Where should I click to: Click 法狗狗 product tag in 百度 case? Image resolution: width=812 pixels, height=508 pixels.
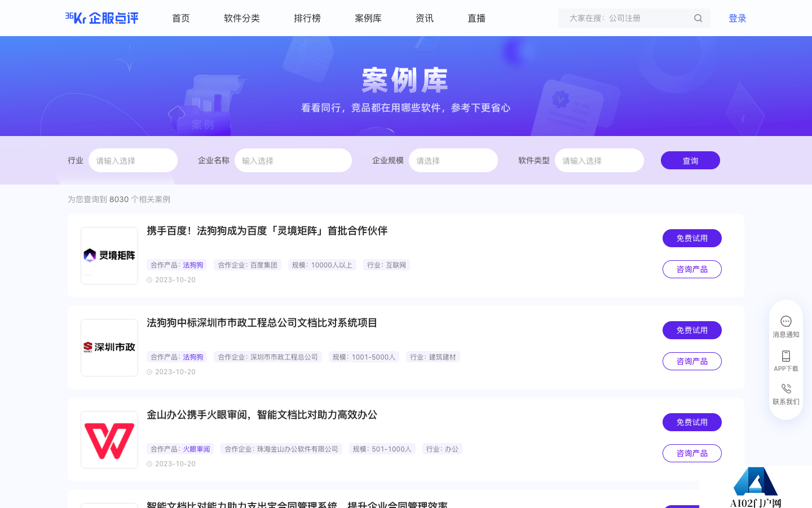coord(193,265)
